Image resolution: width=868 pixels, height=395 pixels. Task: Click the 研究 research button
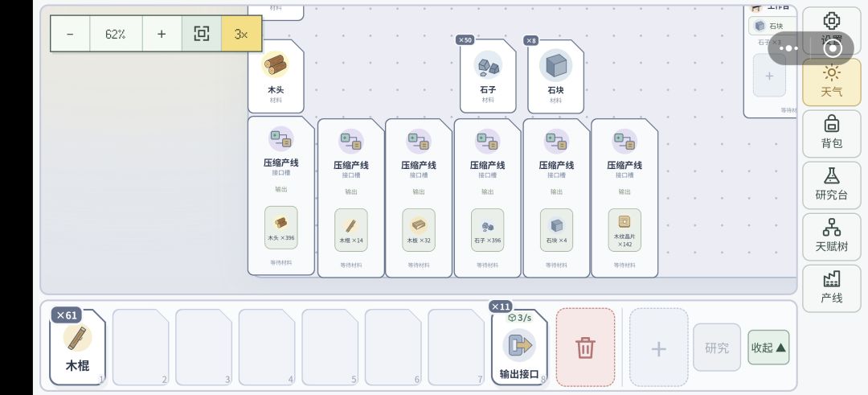[717, 348]
